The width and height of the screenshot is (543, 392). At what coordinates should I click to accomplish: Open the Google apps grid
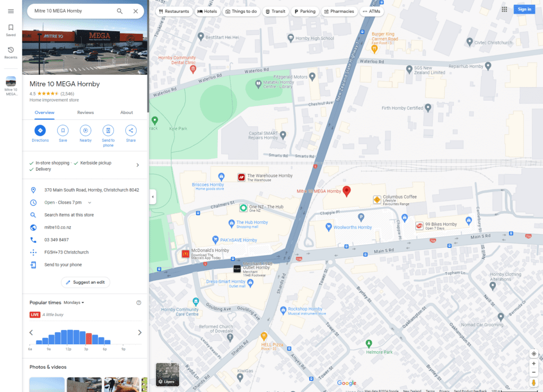[x=504, y=10]
